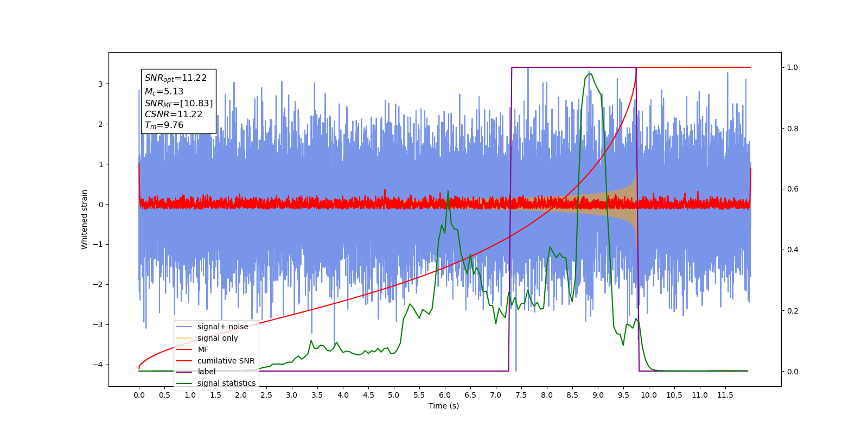Click the right y-axis tick label 0.6

point(793,189)
